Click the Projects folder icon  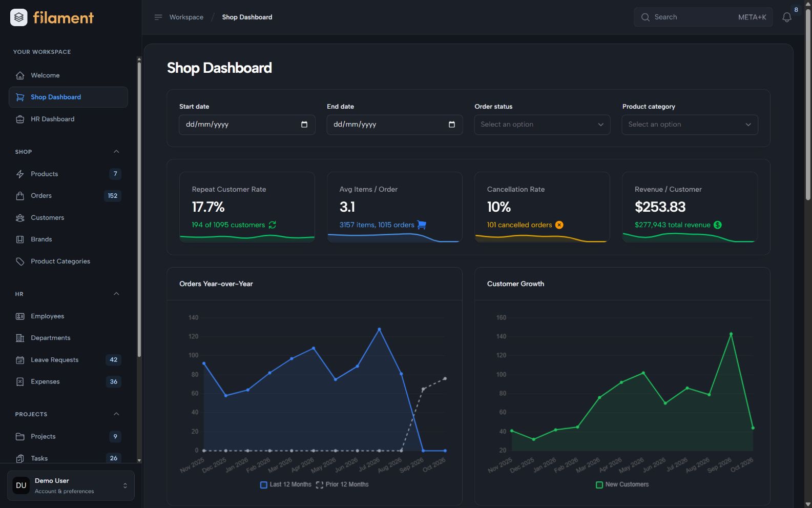click(20, 436)
